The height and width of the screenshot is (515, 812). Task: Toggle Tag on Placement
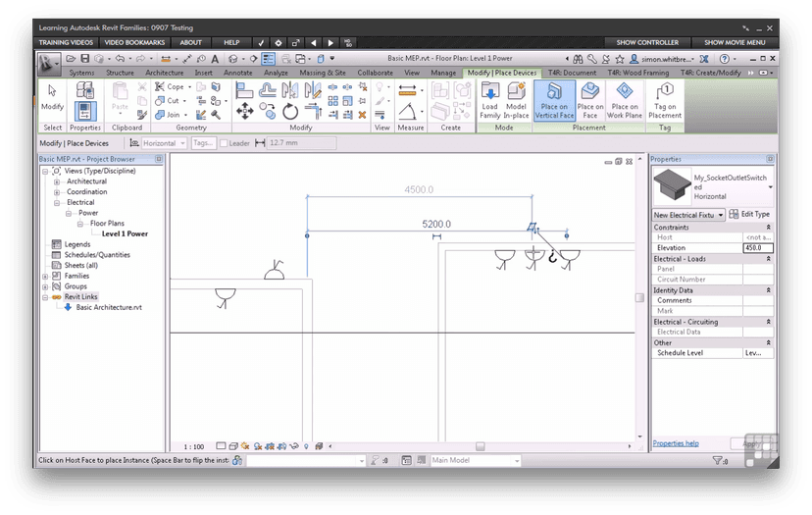click(x=665, y=100)
